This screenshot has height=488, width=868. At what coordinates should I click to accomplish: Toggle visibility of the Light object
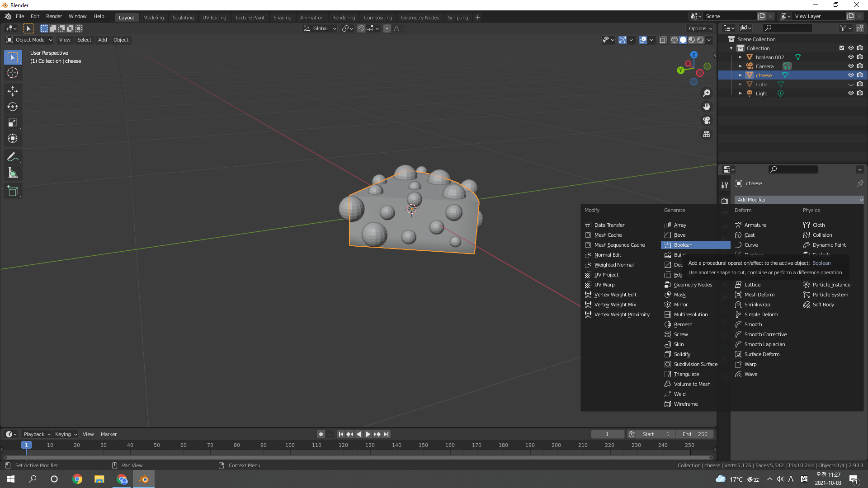850,94
